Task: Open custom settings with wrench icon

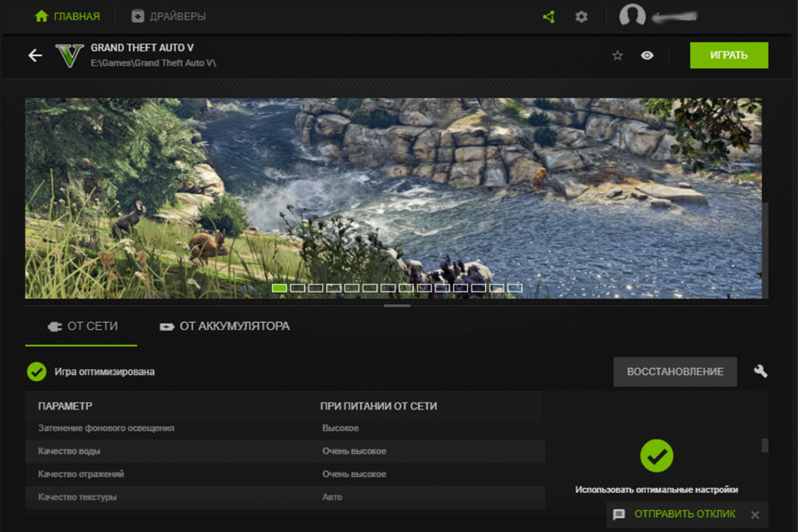Action: pos(761,372)
